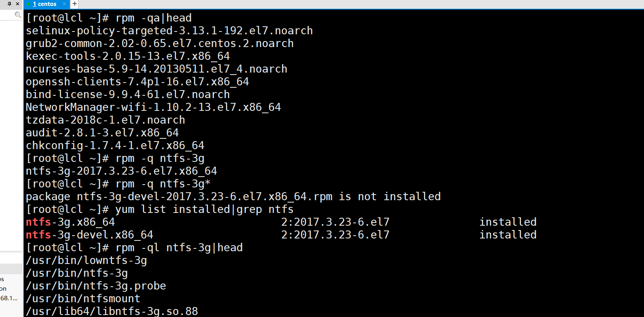Click the empty tab bar area
Screen dimensions: 644x317
[359, 4]
